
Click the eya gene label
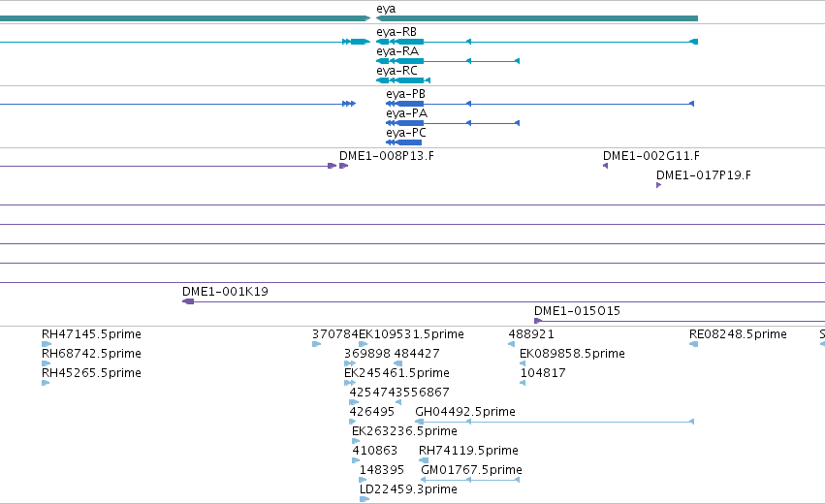coord(386,9)
